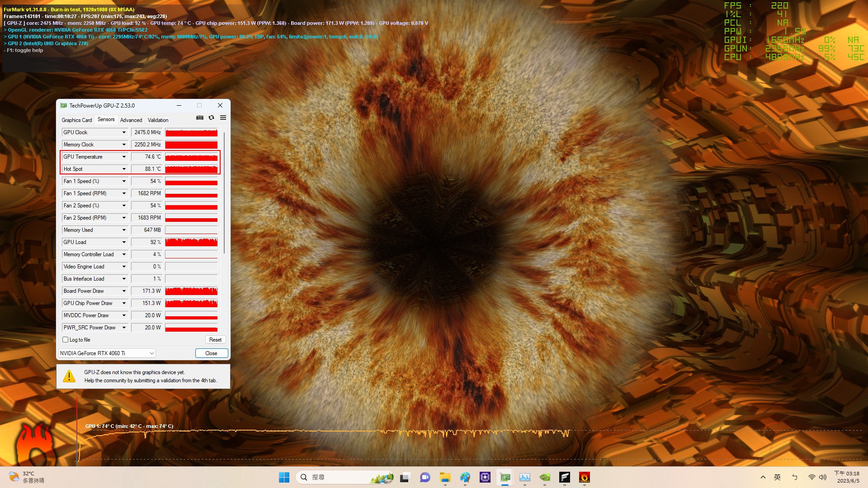868x488 pixels.
Task: Open the Chat app in taskbar
Action: 425,477
